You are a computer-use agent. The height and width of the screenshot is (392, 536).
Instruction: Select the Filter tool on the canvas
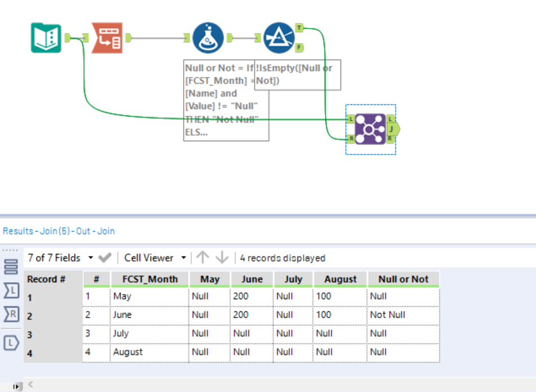point(280,37)
